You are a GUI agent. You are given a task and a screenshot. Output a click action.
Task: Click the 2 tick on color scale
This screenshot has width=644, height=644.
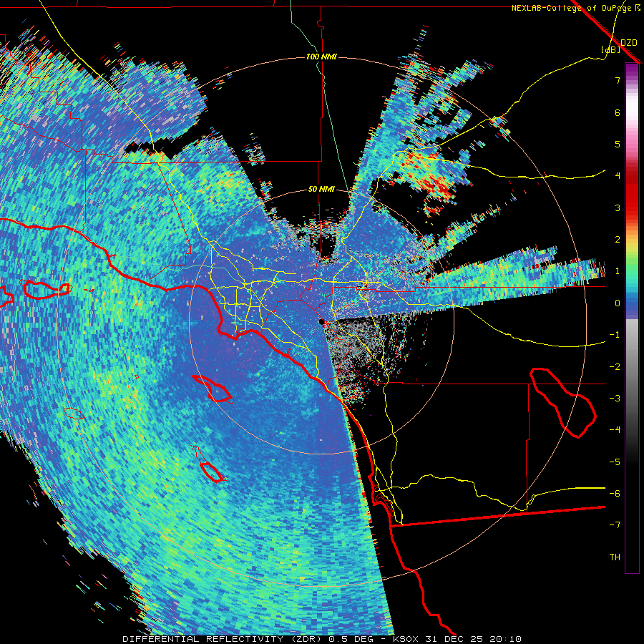[x=618, y=240]
